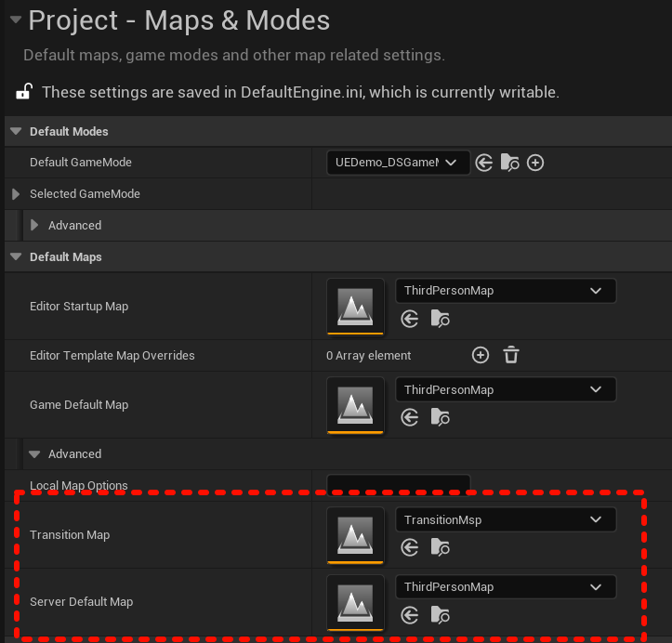
Task: Create new Default GameMode with plus icon
Action: click(535, 163)
